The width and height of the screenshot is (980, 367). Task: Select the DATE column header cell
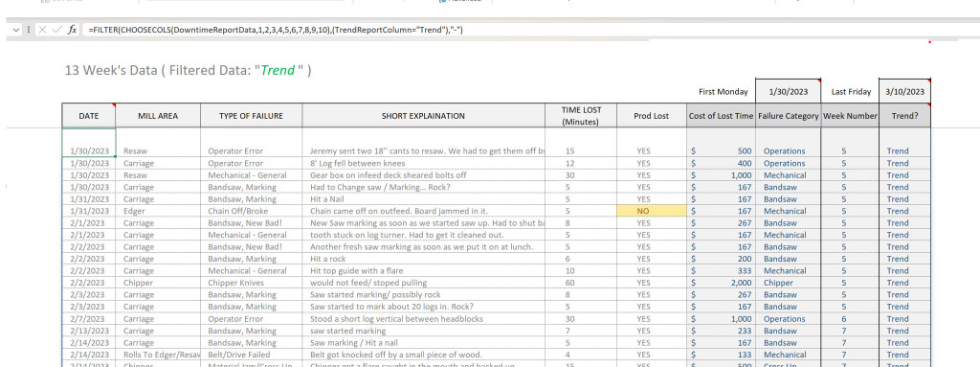click(89, 116)
